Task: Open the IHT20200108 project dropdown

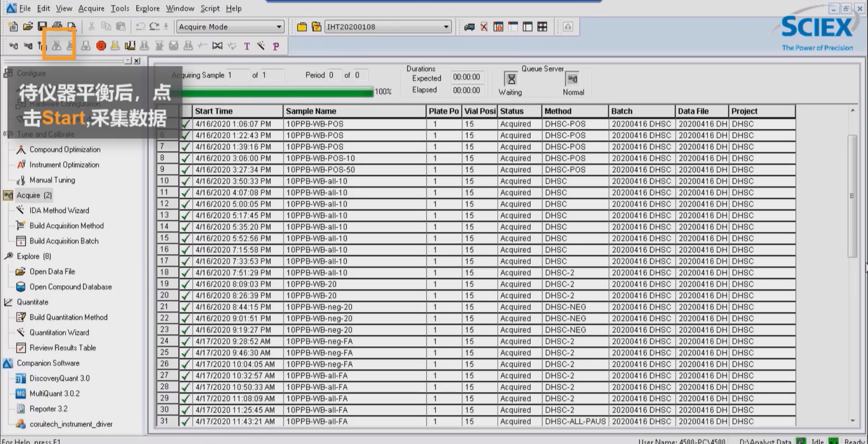Action: coord(446,27)
